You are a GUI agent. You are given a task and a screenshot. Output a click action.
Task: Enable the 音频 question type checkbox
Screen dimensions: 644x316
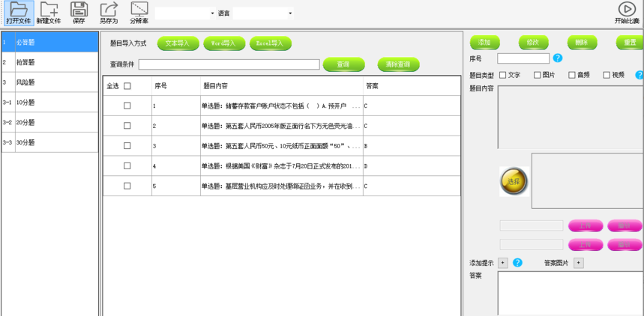point(572,75)
